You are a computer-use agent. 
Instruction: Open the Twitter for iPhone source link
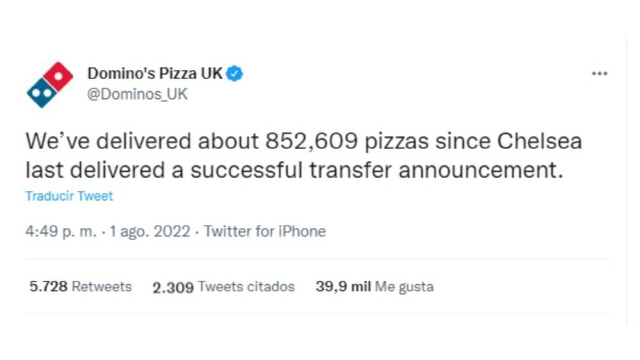pyautogui.click(x=265, y=231)
